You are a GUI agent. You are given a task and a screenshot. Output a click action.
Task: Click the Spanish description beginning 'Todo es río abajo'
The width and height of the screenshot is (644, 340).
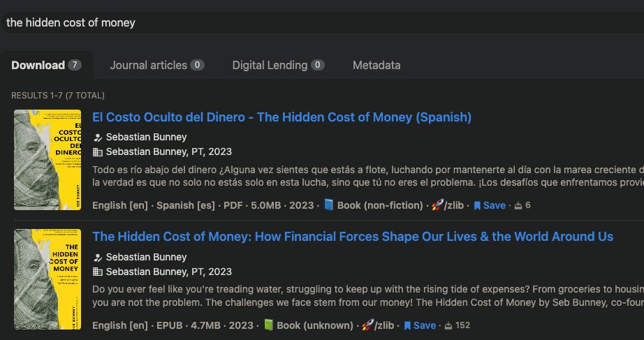click(x=368, y=176)
